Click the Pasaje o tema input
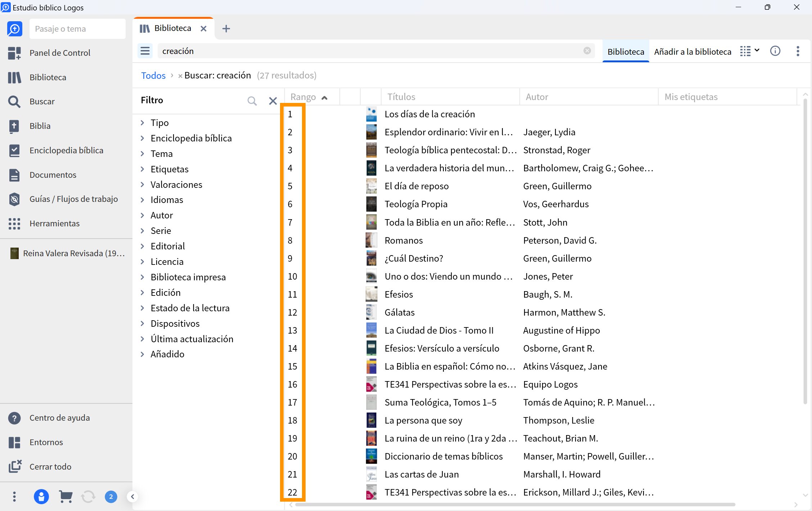This screenshot has height=511, width=812. click(x=77, y=29)
